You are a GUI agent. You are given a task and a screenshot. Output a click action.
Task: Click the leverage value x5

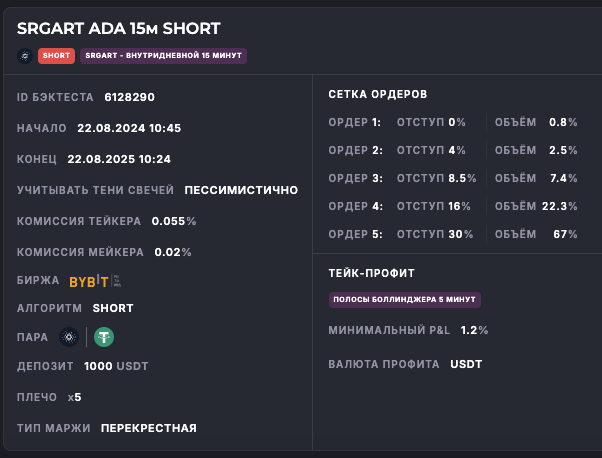[74, 397]
